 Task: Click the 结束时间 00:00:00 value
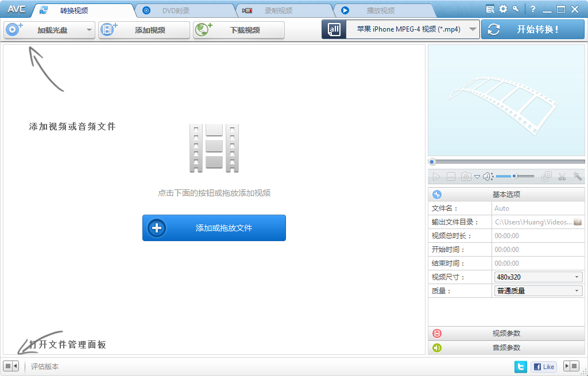(x=506, y=263)
